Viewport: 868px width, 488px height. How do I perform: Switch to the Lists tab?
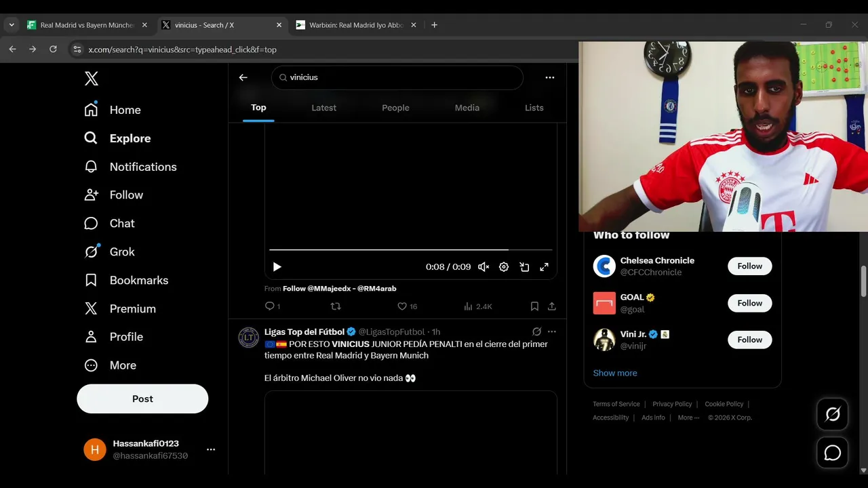click(534, 108)
